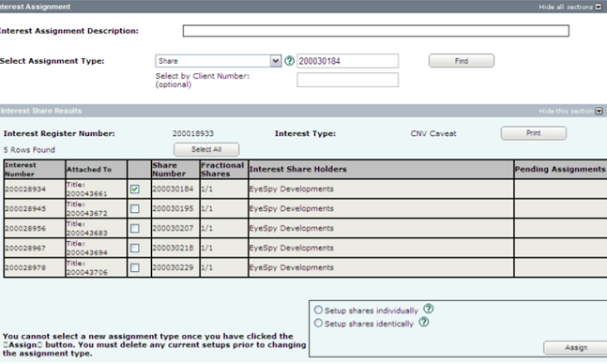Image resolution: width=607 pixels, height=364 pixels.
Task: Click the Pending Assignments column header
Action: [560, 169]
